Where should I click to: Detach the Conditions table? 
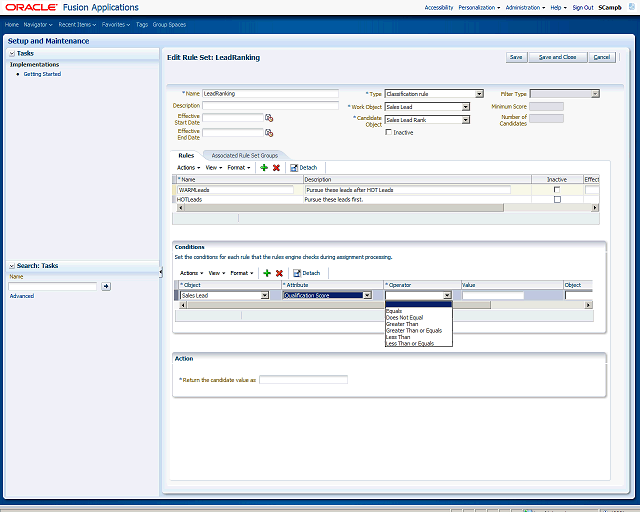307,273
